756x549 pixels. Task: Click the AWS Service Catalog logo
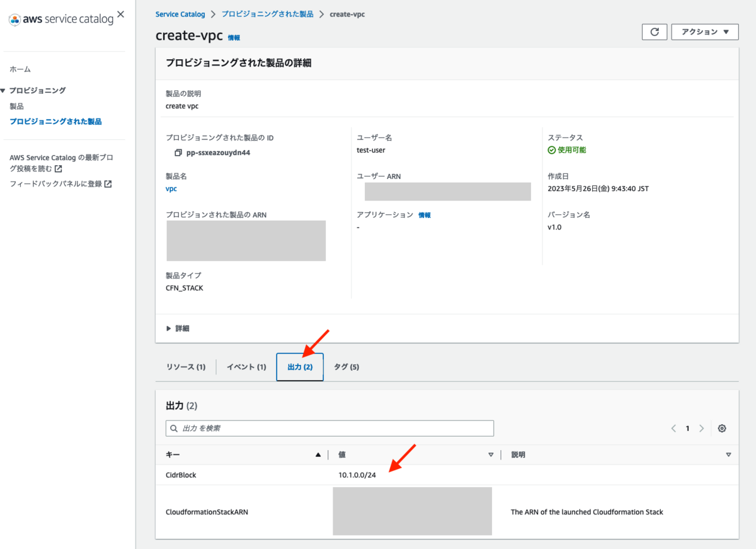(61, 20)
